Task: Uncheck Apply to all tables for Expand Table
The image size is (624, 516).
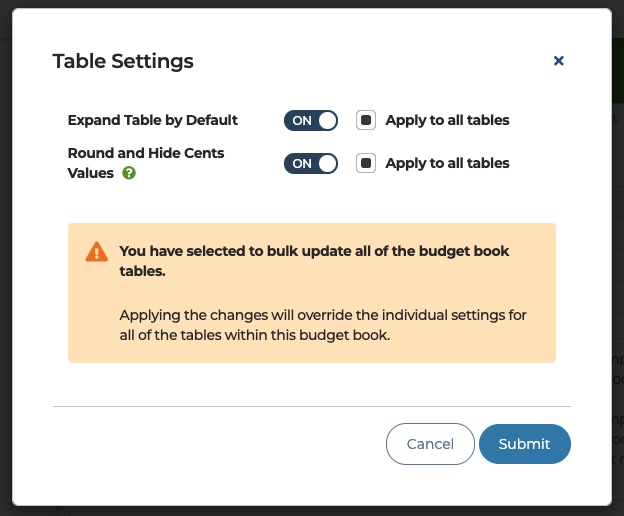Action: point(366,120)
